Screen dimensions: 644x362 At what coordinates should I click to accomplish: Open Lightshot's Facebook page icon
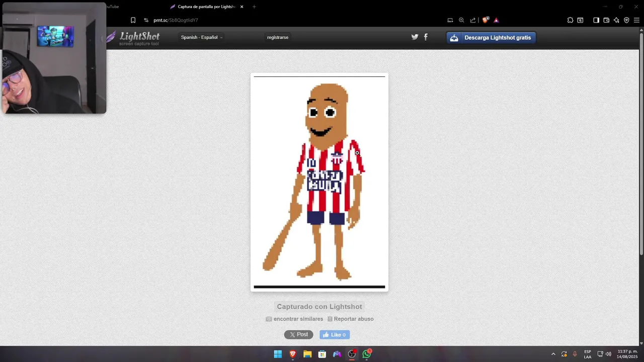(426, 37)
